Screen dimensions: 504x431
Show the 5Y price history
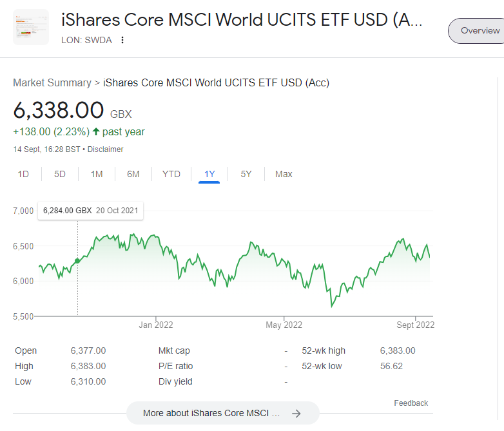(246, 174)
